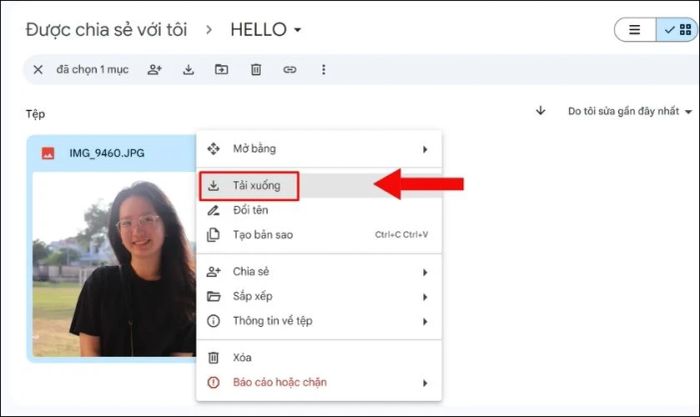Choose 'Chia sẻ' in context menu
The width and height of the screenshot is (700, 417).
click(319, 271)
